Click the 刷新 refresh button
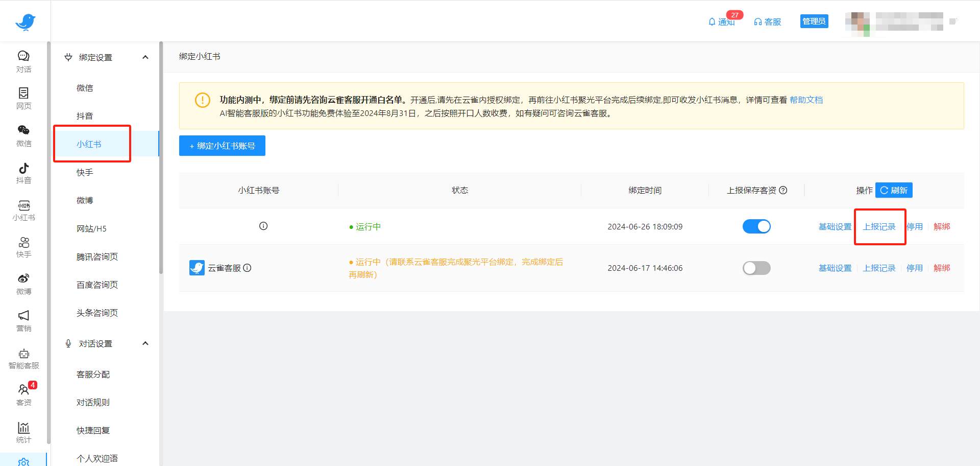The height and width of the screenshot is (466, 980). 894,190
